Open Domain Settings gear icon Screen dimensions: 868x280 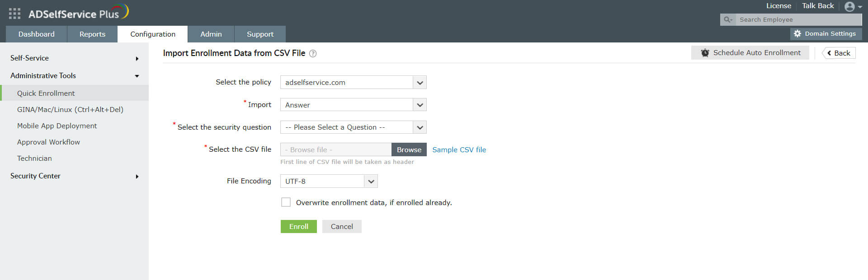click(x=797, y=34)
